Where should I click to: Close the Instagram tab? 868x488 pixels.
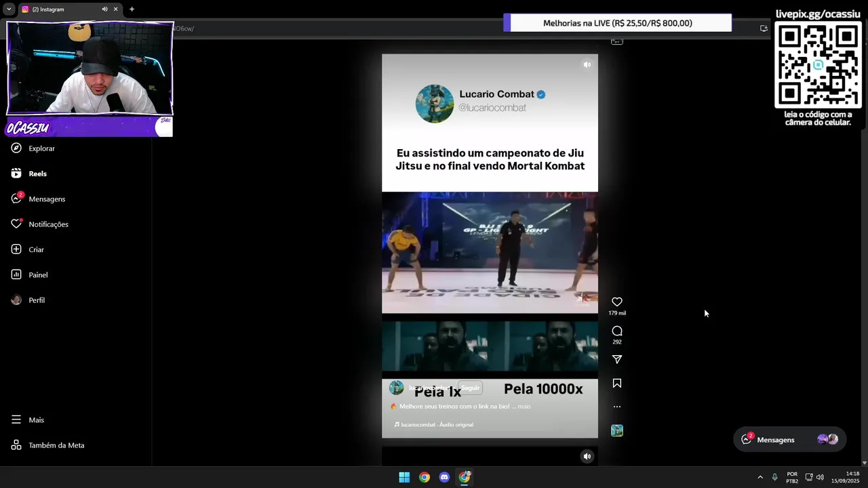(115, 9)
